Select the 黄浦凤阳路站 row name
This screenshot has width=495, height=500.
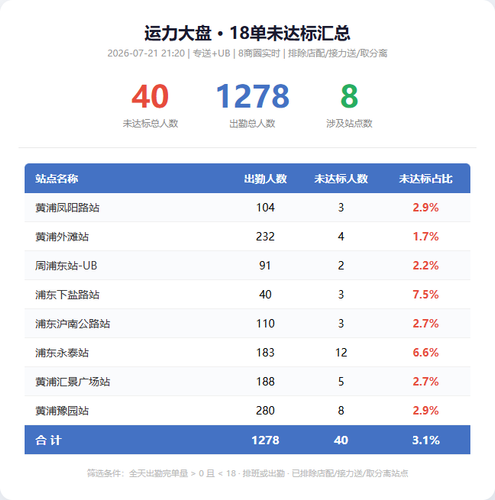coord(67,208)
